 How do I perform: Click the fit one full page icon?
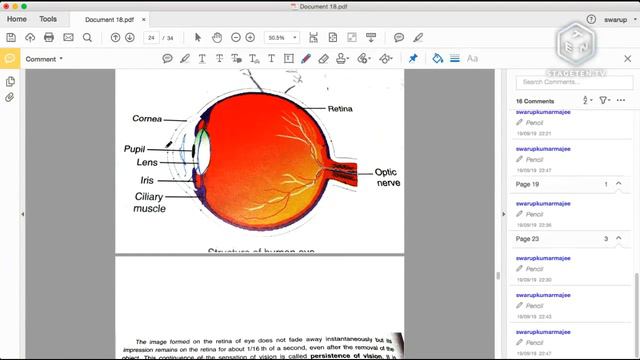tap(333, 38)
